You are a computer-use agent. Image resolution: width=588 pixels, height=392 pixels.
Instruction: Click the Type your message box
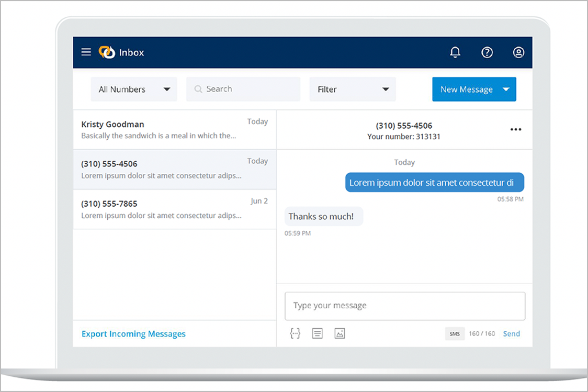click(x=405, y=306)
